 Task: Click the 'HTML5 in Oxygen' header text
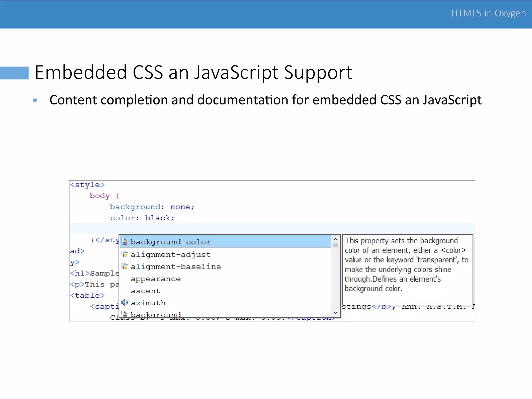tap(489, 13)
